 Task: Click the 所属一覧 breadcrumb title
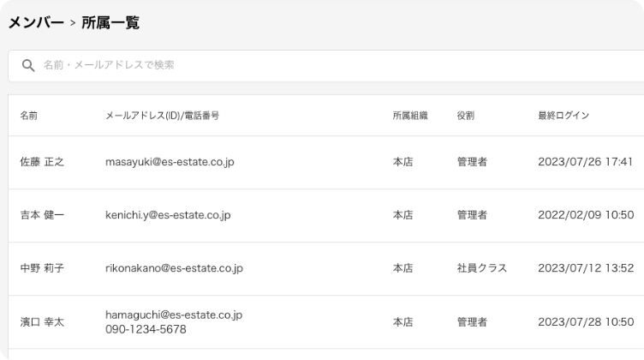110,22
